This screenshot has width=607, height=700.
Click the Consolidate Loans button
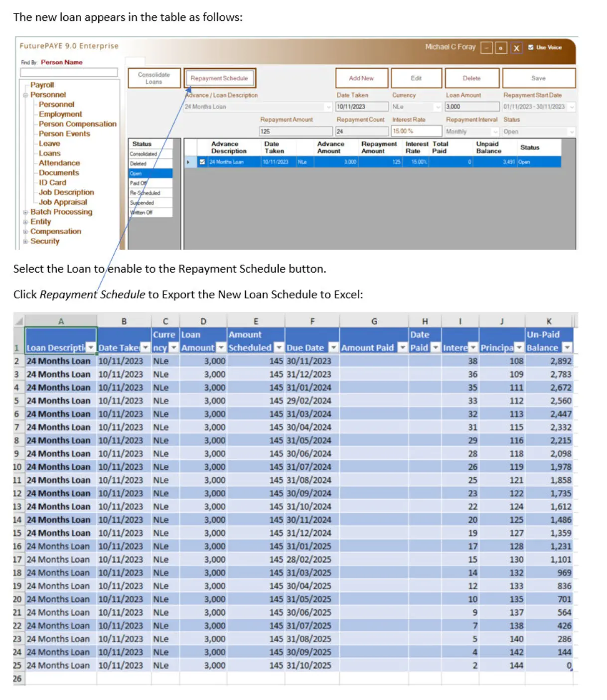[x=153, y=78]
